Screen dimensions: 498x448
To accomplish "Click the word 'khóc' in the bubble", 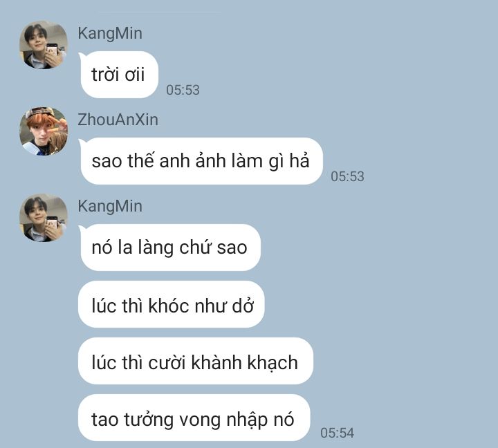I will click(169, 306).
